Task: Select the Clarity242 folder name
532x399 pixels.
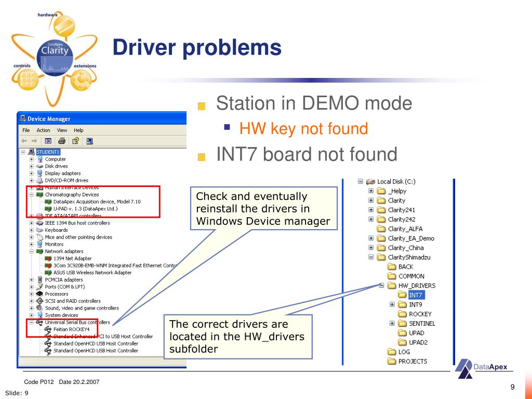Action: click(402, 220)
